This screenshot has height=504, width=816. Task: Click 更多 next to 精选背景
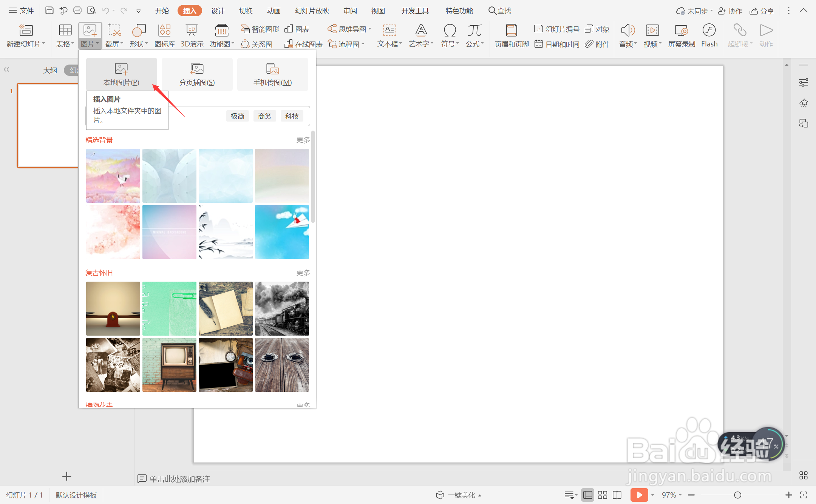pos(303,140)
